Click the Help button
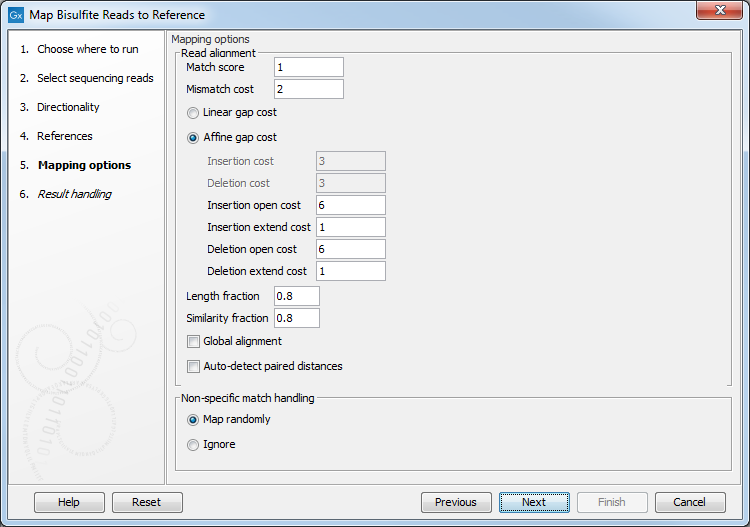The image size is (750, 527). click(x=69, y=502)
